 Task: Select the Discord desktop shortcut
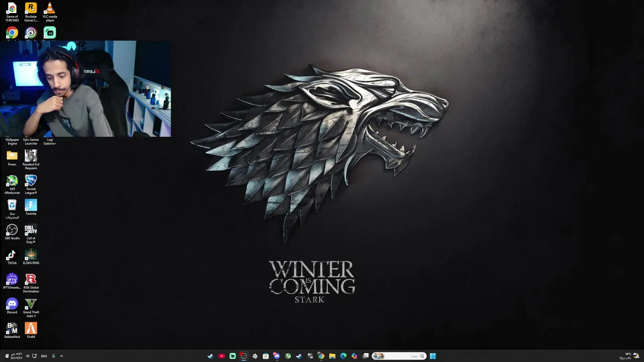(x=12, y=306)
